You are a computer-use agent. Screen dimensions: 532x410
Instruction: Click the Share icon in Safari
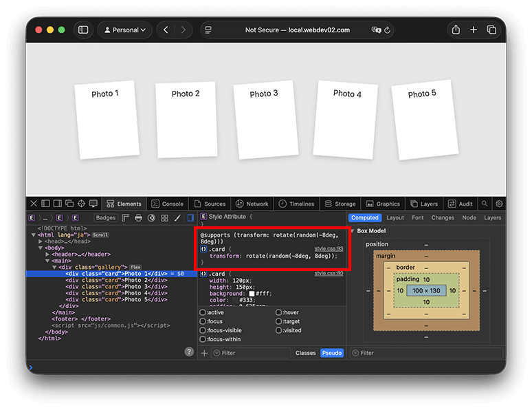tap(456, 30)
